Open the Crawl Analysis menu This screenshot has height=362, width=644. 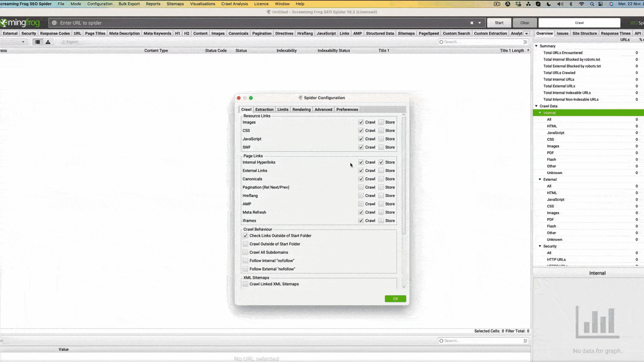[x=234, y=4]
